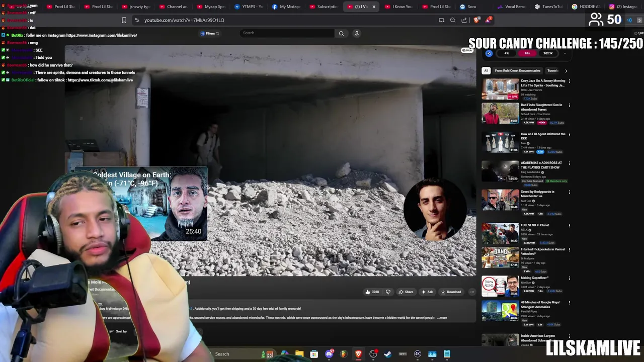Switch to the Vocal Remover tab
This screenshot has width=644, height=362.
[511, 7]
